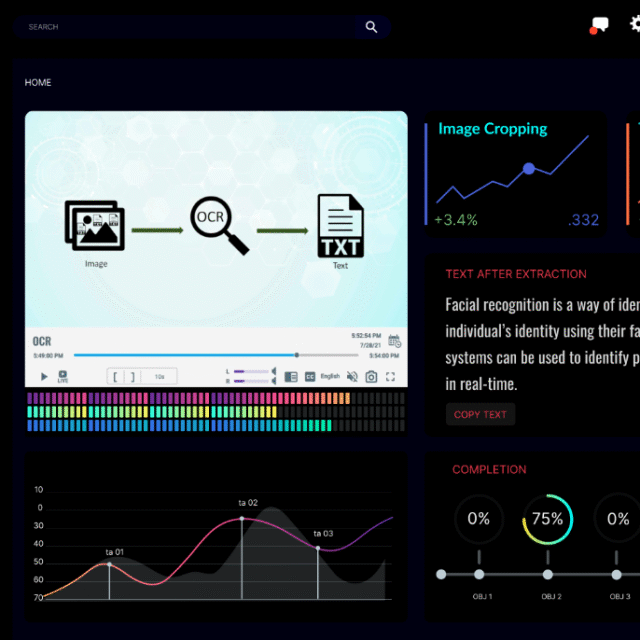Click the +3.4% value
Screen dimensions: 640x640
[456, 220]
